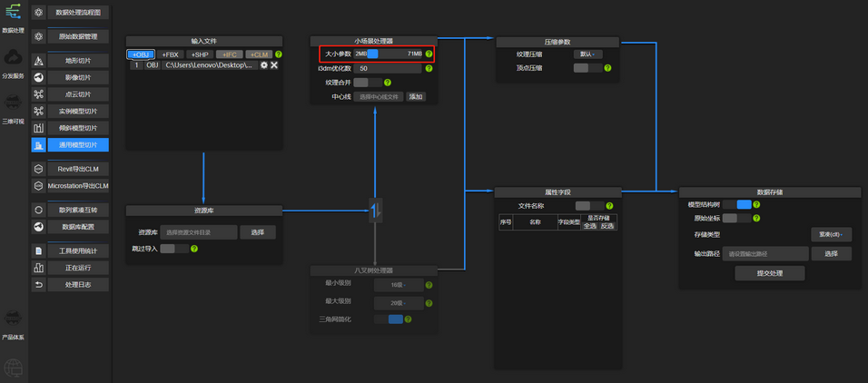Click the +OBJ add file button
This screenshot has height=383, width=868.
pos(141,54)
